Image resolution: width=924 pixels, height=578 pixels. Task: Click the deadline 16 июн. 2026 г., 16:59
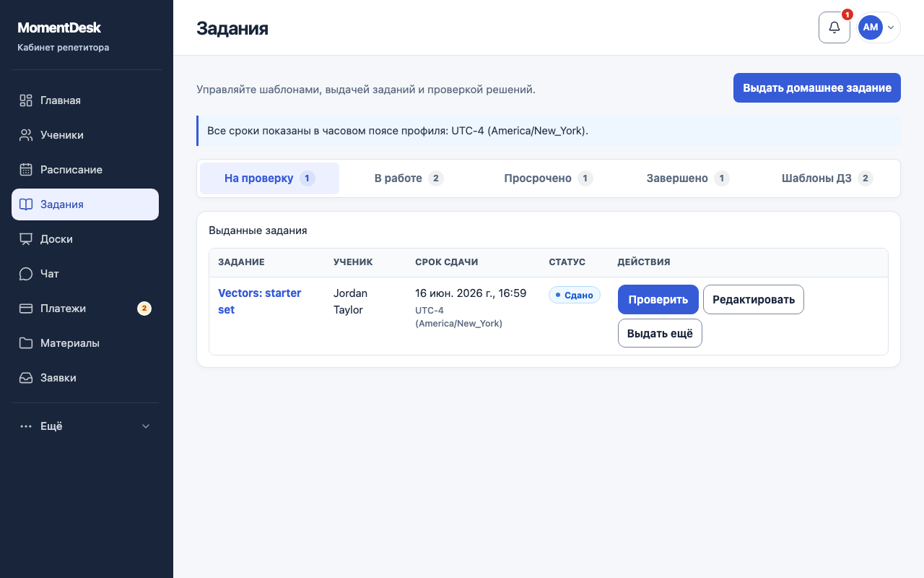(471, 293)
